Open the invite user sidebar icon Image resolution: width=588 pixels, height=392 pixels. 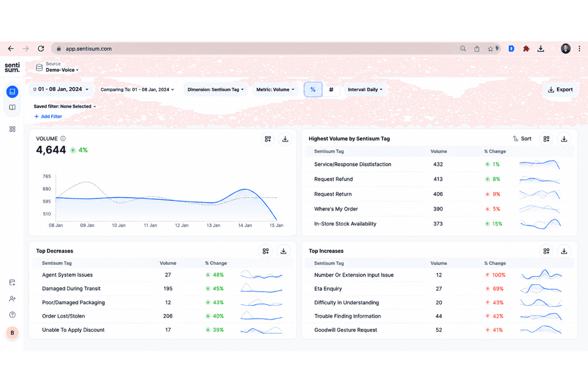point(13,298)
